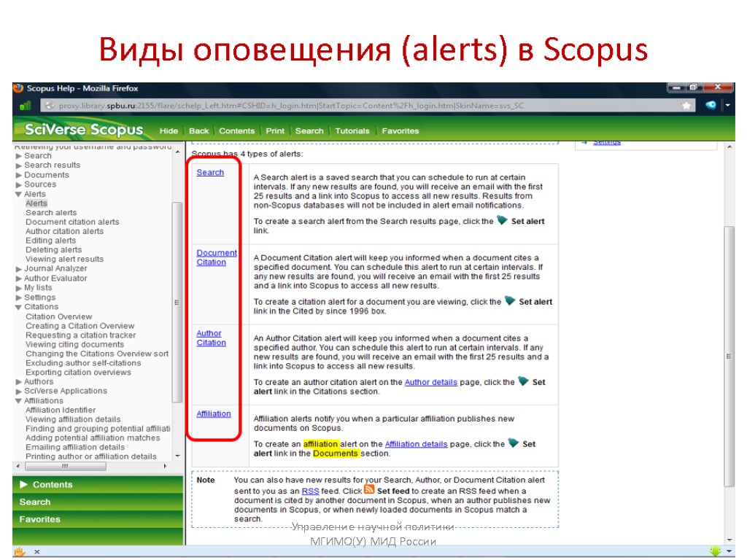The height and width of the screenshot is (560, 747).
Task: Click Set alert icon in Document Citation row
Action: coord(510,300)
